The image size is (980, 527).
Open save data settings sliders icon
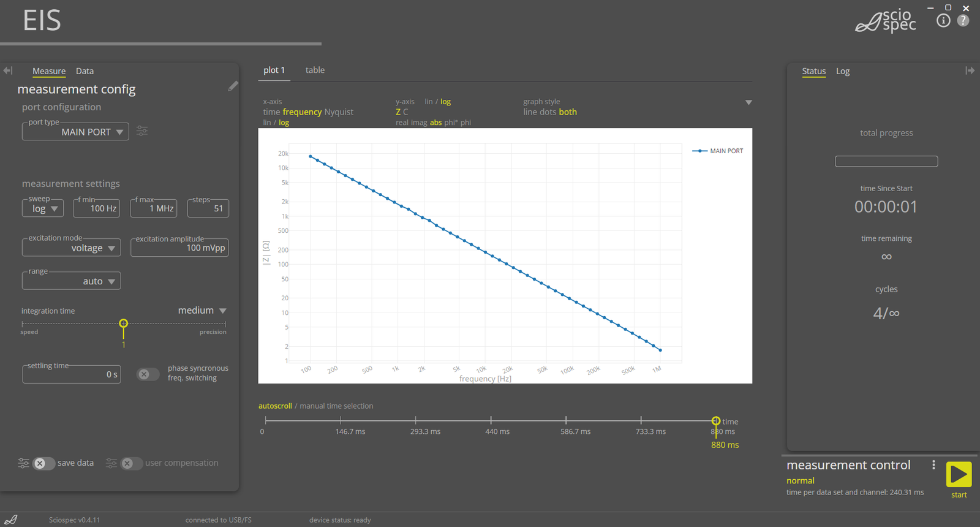pos(23,463)
